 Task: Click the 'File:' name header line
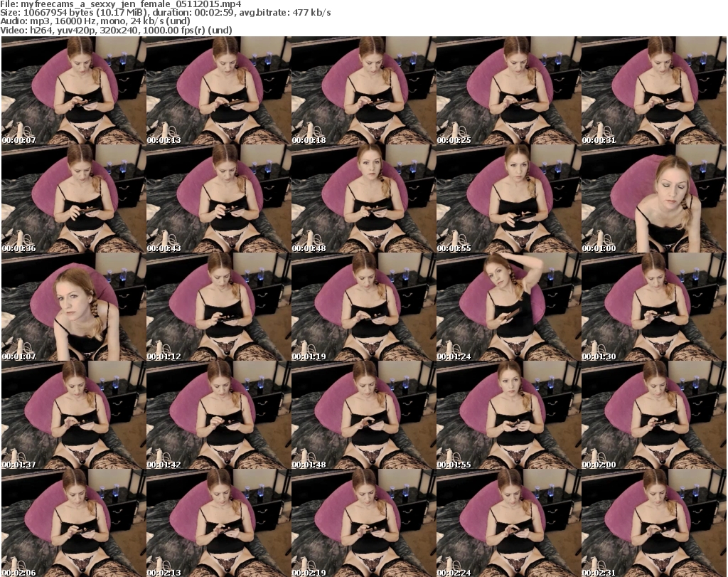point(121,4)
